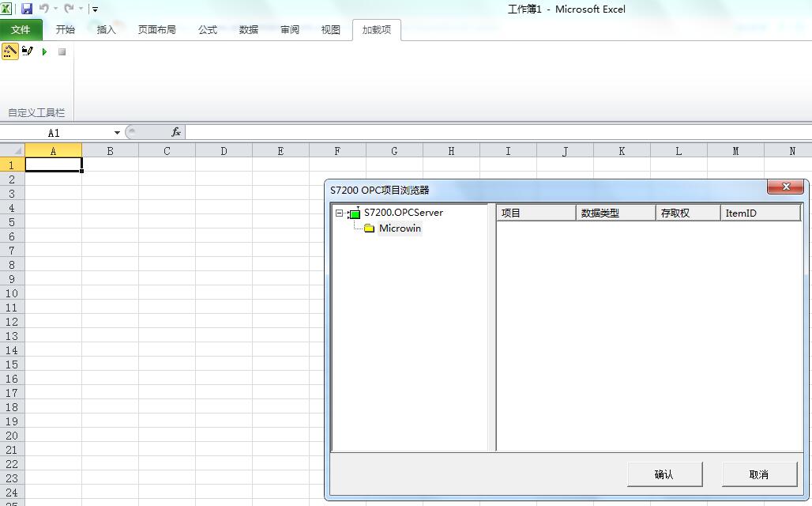Click the Name Box showing A1
This screenshot has height=506, width=812.
point(55,133)
